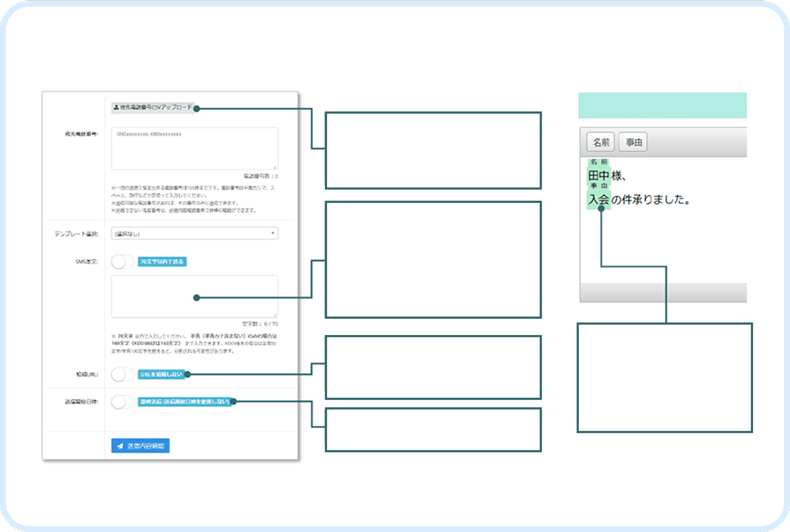Viewport: 790px width, 532px height.
Task: Click the 文字数 0/70 counter
Action: (260, 324)
